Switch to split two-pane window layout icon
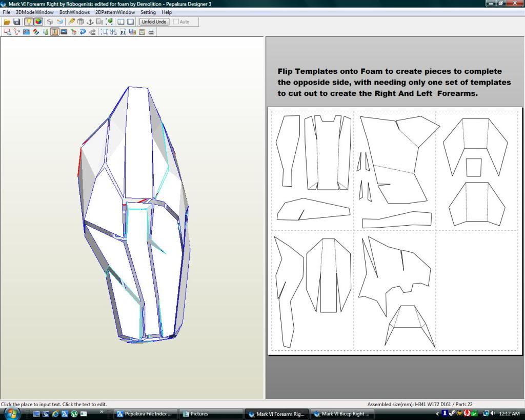 121,22
